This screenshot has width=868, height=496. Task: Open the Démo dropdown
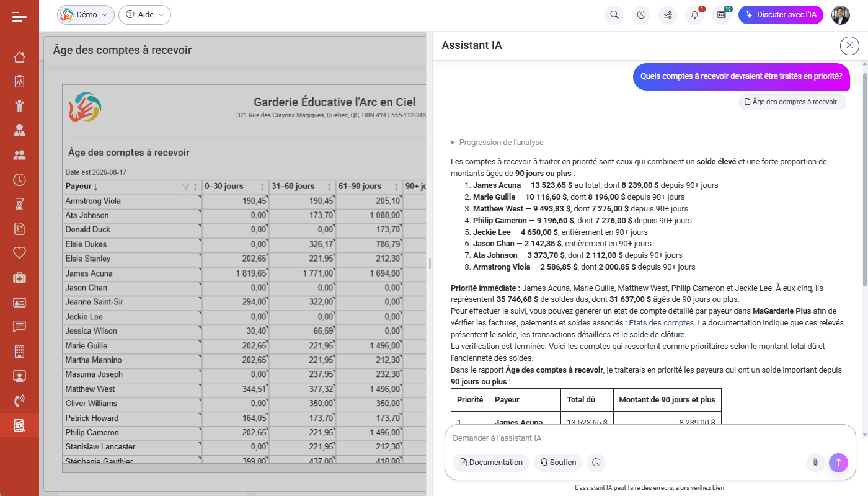tap(86, 15)
